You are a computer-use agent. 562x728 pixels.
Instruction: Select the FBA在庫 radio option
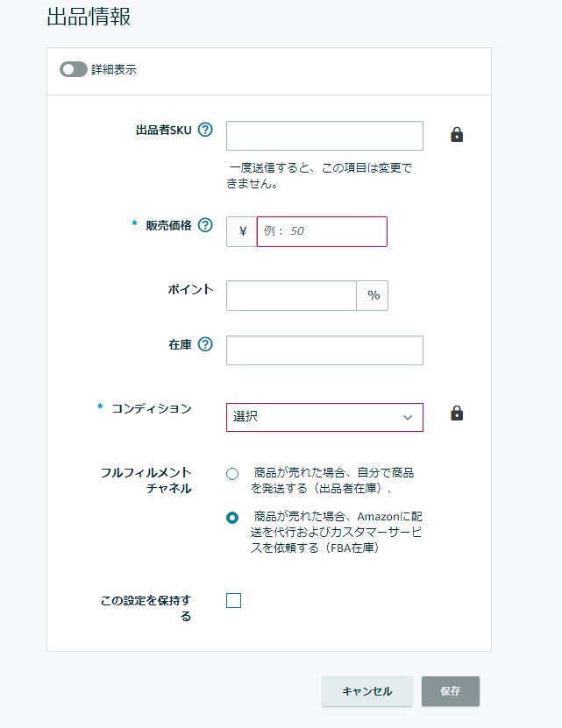coord(232,518)
